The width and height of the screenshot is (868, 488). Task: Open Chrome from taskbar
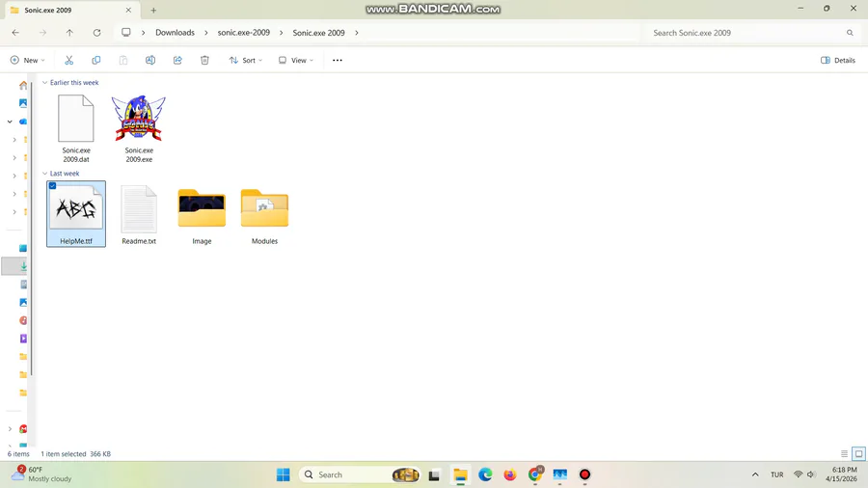[534, 474]
